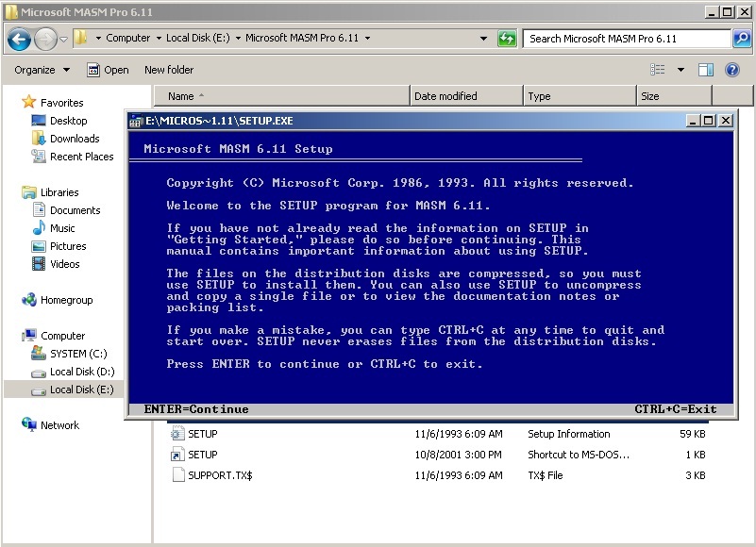Select Libraries in the navigation pane
The image size is (756, 547).
pos(59,192)
